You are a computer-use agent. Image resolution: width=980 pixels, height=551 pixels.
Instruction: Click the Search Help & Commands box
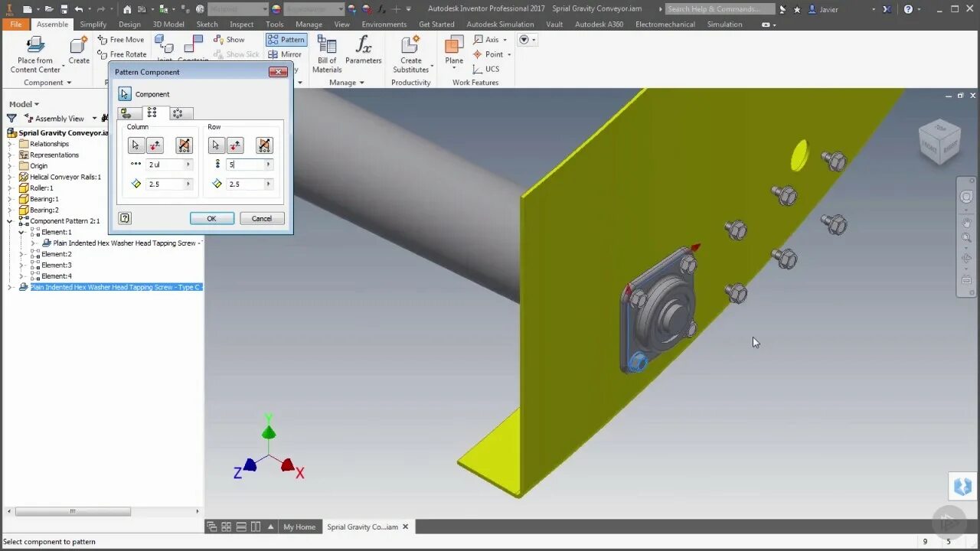pos(720,9)
